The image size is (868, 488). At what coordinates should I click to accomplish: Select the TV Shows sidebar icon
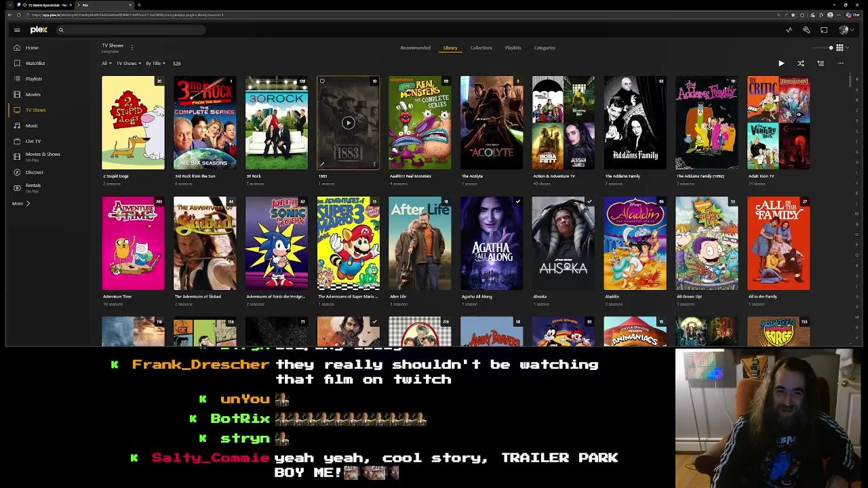click(17, 110)
